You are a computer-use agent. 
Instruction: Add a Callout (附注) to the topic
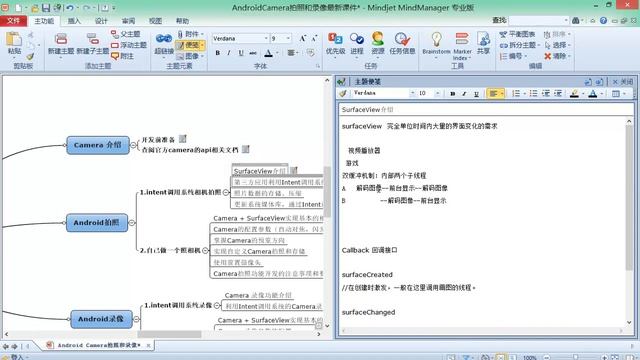(122, 56)
